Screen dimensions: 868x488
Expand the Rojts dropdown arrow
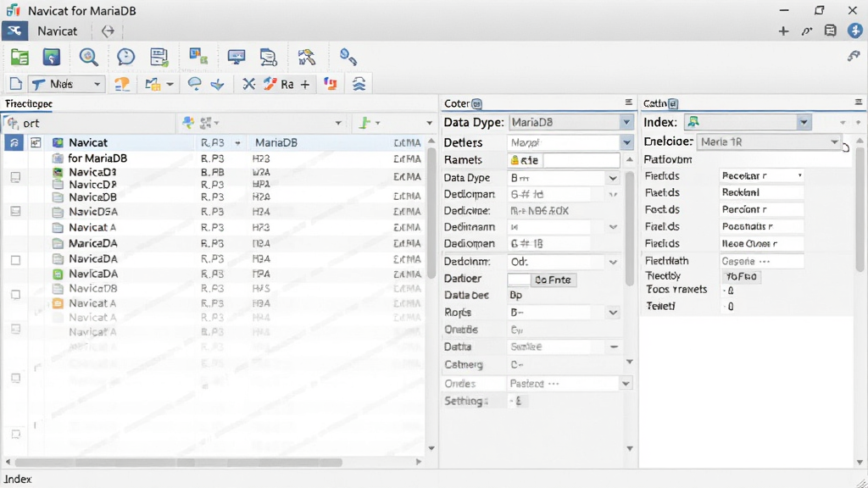(x=613, y=313)
